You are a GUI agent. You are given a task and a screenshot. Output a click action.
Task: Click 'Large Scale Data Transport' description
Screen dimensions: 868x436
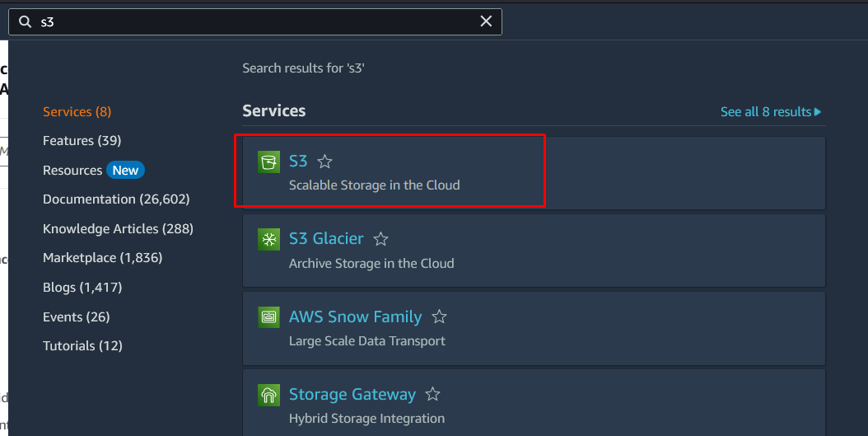(367, 340)
